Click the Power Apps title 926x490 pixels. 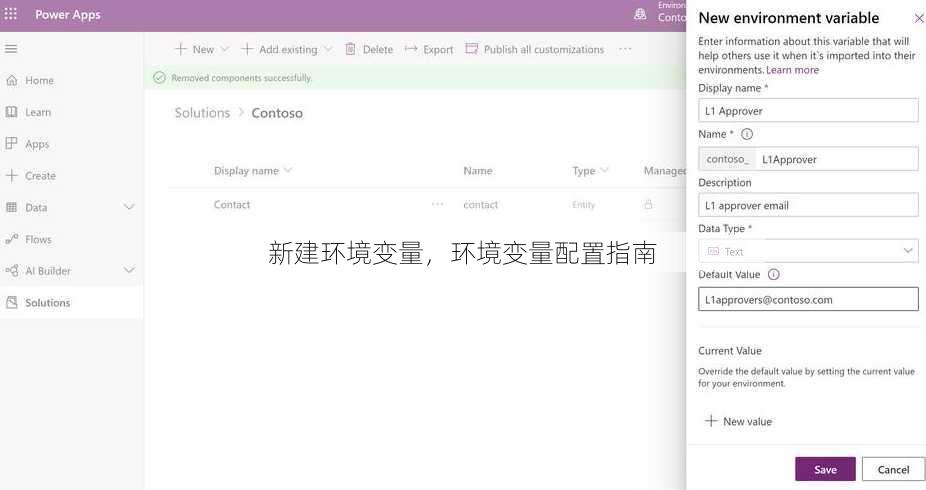[67, 14]
